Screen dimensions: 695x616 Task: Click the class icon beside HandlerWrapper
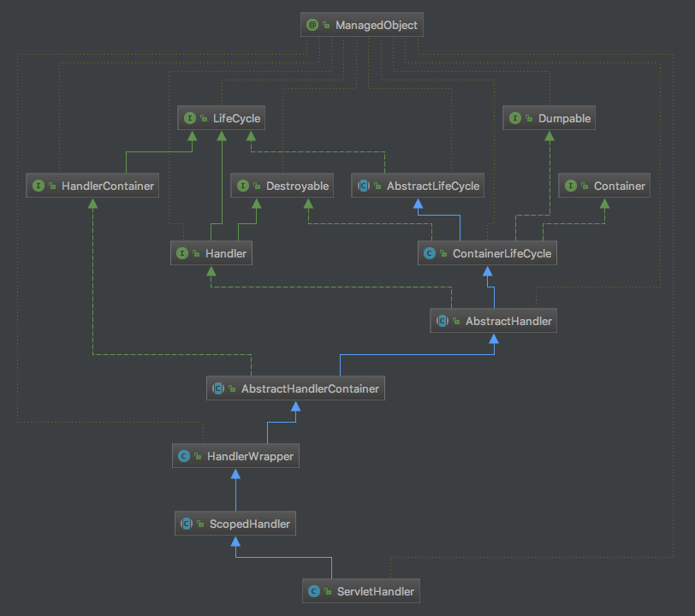pos(183,456)
